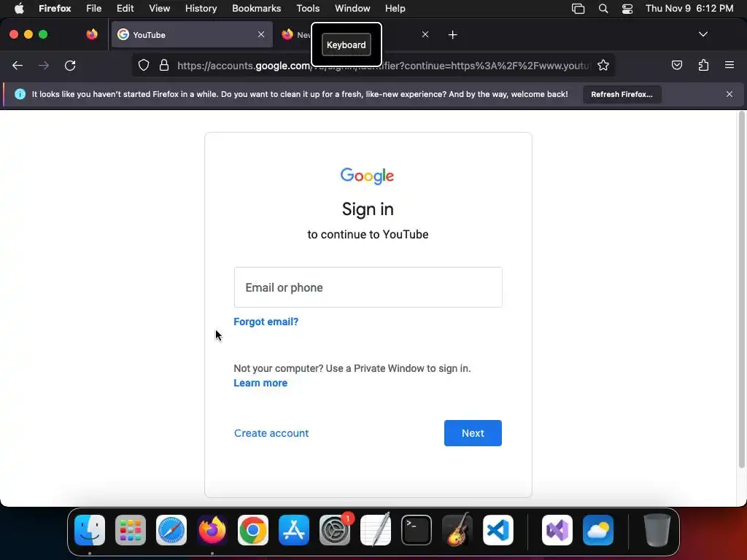Close the second tab
Screen dimensions: 747x560
coord(425,35)
